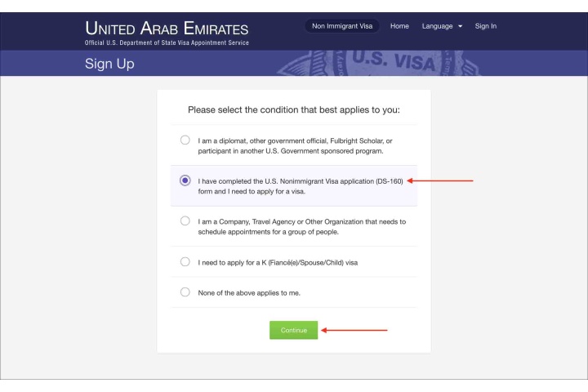Click the United Arab Emirates site title

coord(167,28)
